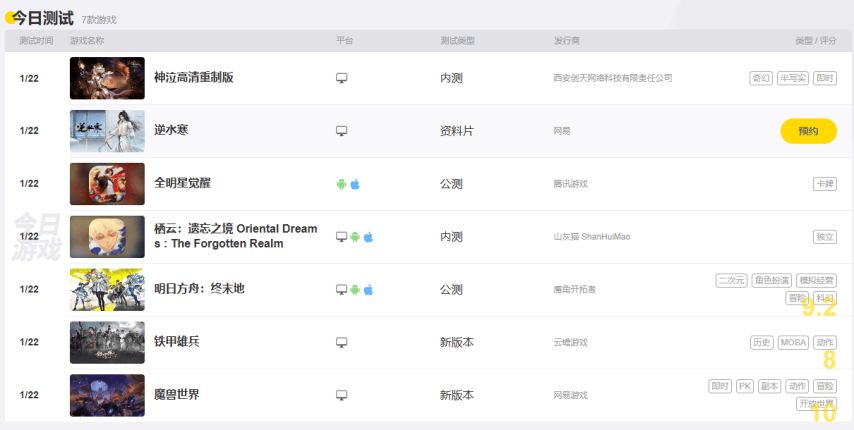This screenshot has height=430, width=854.
Task: Click the PC platform icon for 魔兽世界
Action: (x=341, y=395)
